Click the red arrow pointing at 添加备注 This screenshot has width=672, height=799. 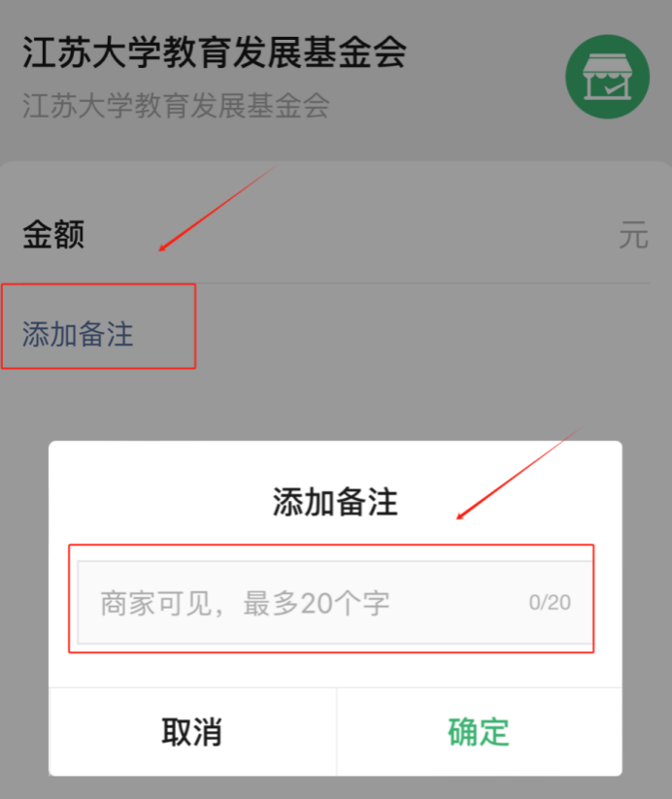click(x=218, y=208)
